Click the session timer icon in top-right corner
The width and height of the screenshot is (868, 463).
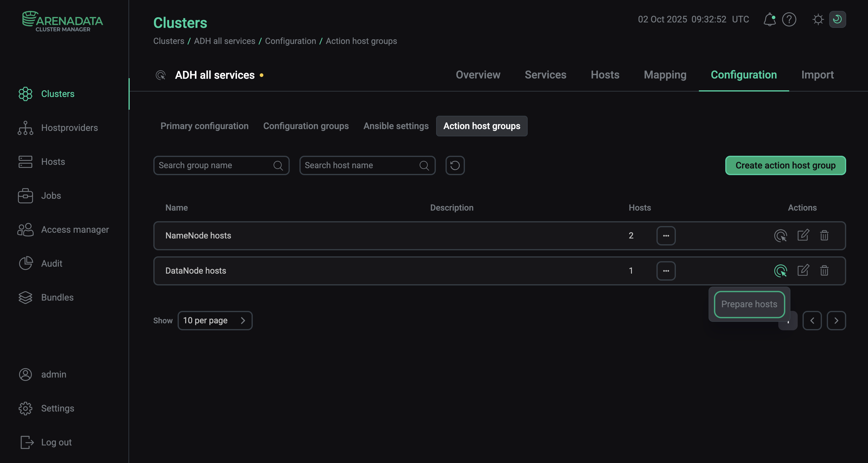point(838,20)
